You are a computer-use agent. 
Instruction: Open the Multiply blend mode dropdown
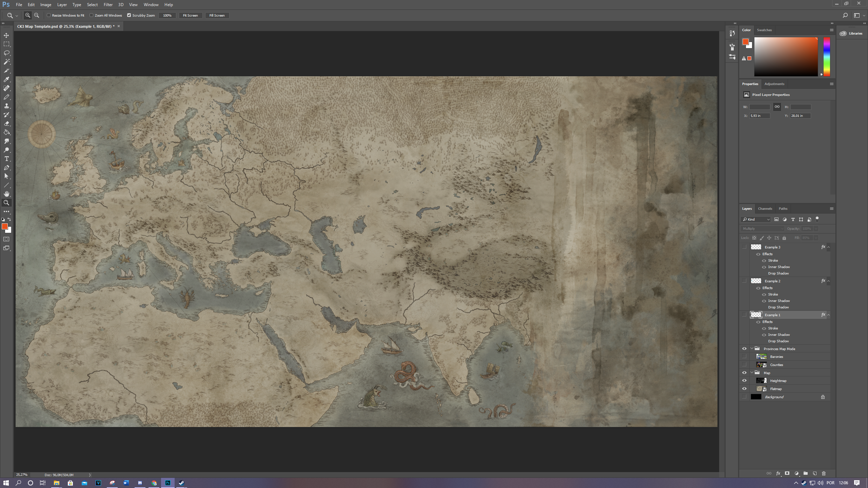coord(763,229)
